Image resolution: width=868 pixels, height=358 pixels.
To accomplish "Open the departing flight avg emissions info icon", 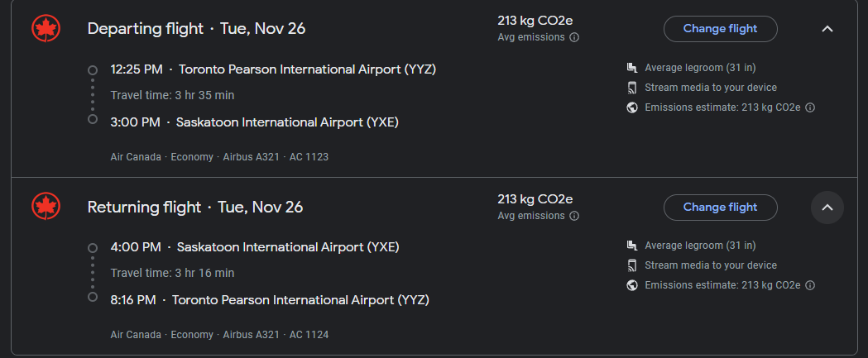I will click(574, 37).
